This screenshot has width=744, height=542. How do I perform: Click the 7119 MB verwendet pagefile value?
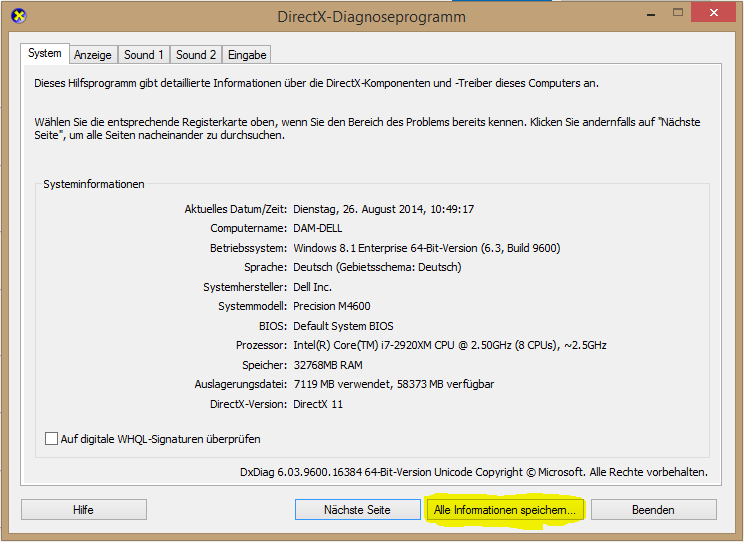tap(393, 384)
